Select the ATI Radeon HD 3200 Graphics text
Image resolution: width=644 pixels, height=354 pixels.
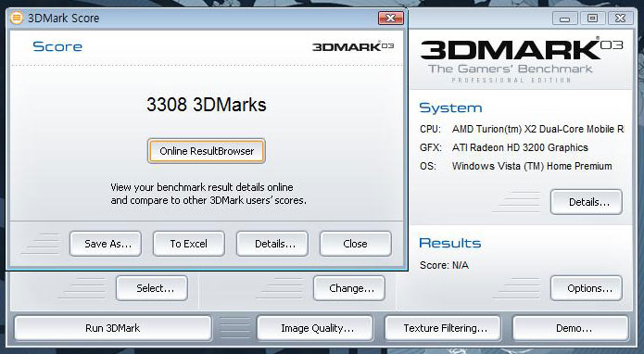click(x=520, y=147)
